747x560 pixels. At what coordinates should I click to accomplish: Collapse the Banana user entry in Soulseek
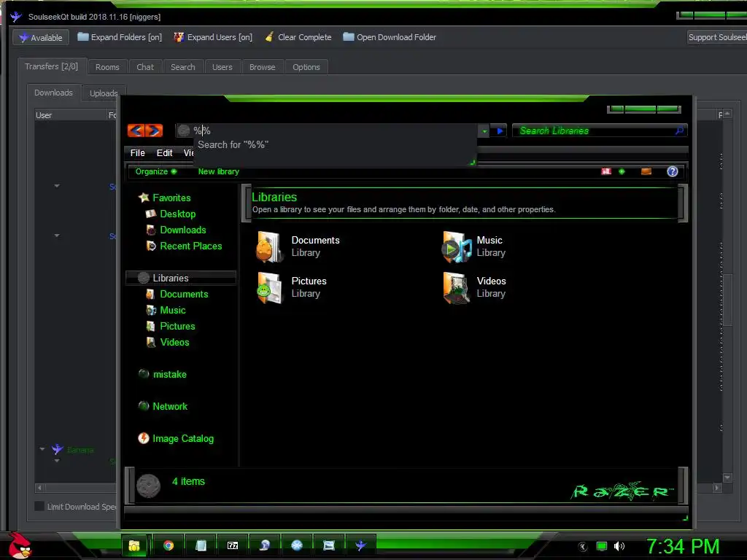point(42,449)
